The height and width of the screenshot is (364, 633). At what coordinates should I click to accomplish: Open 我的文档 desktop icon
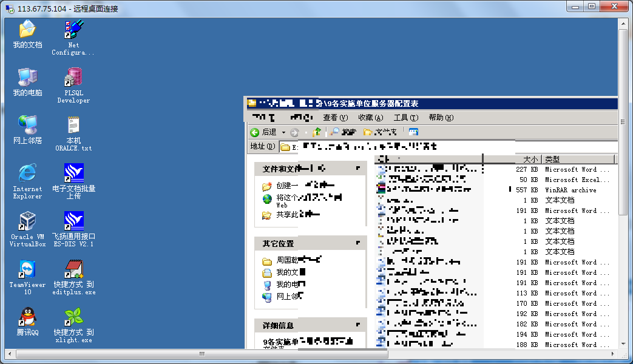tap(27, 35)
